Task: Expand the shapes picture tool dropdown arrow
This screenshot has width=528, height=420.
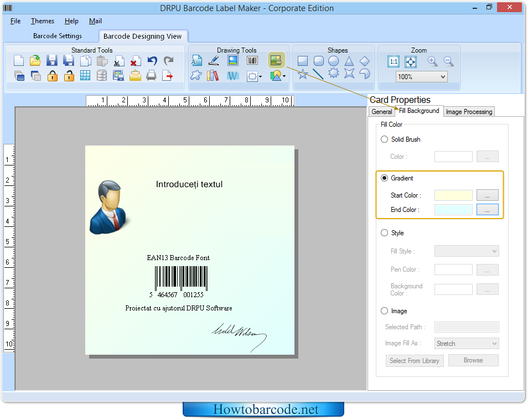Action: click(284, 76)
